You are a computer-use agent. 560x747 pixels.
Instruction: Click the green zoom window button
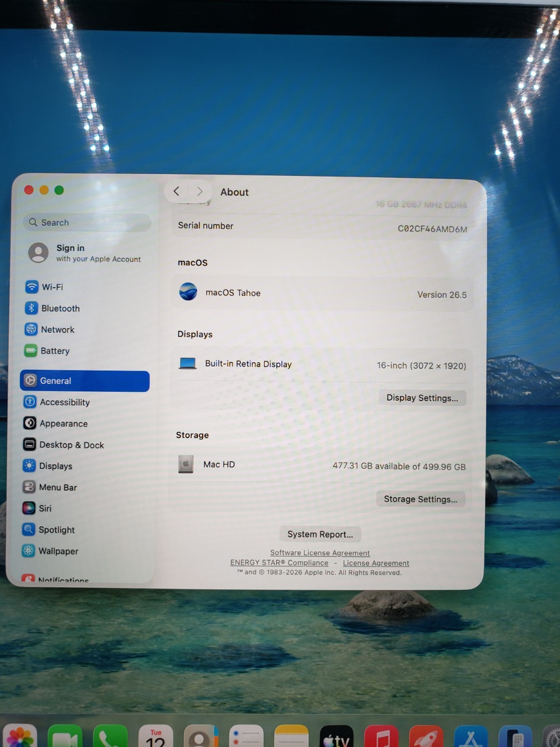59,190
